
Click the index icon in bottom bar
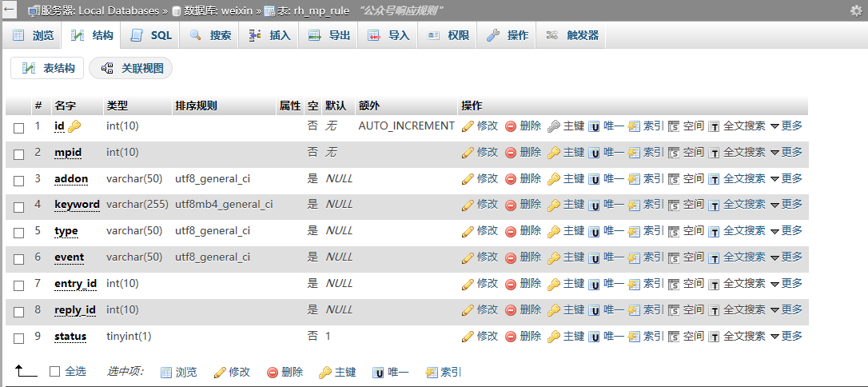click(432, 373)
